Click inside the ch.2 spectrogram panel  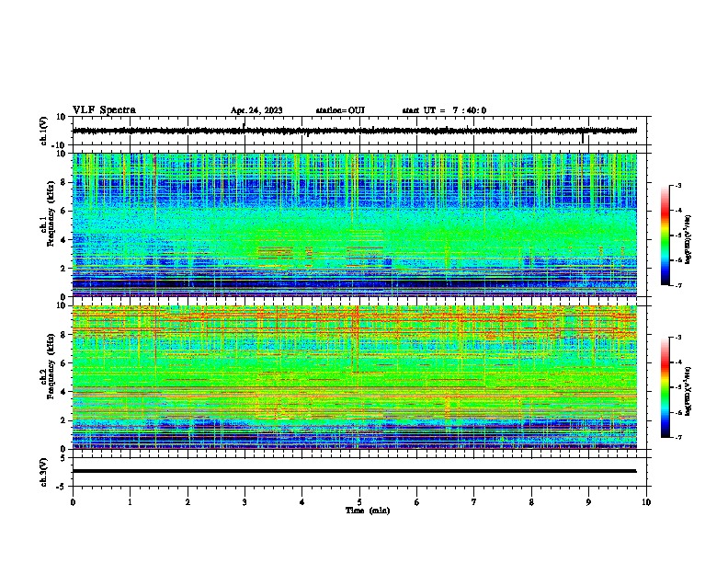click(354, 377)
